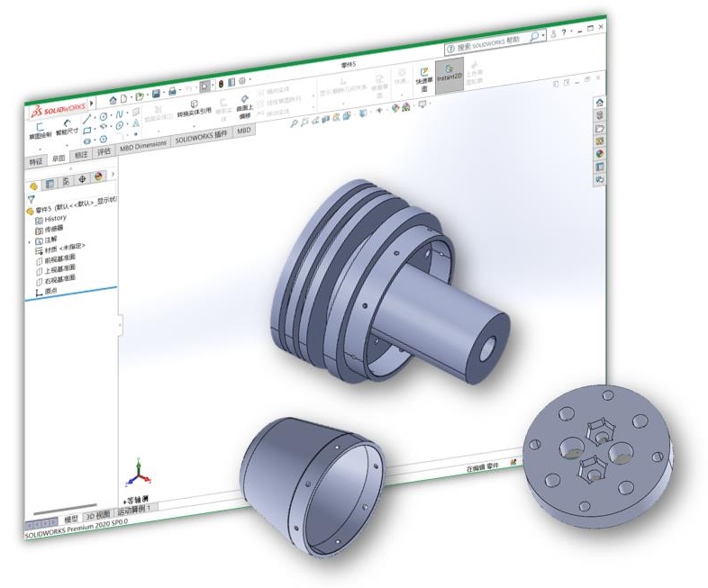Open ConfigurationManager tab
Viewport: 708px width, 588px height.
[x=66, y=181]
